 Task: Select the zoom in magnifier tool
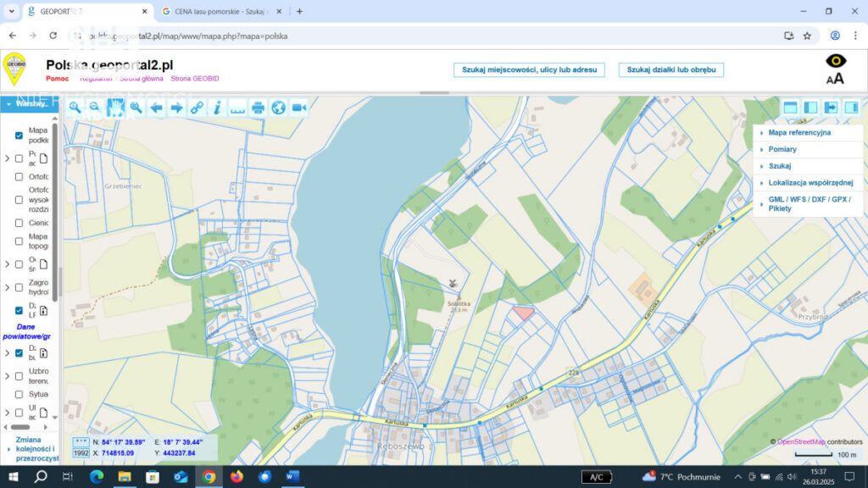tap(75, 108)
